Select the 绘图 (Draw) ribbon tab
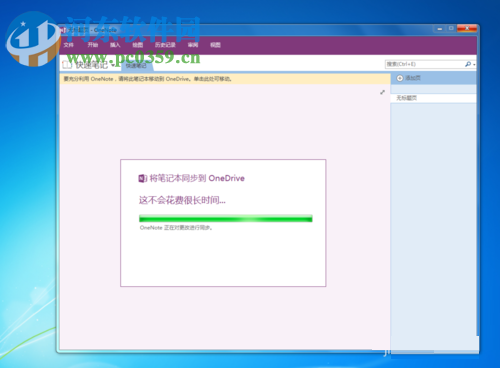 [x=137, y=45]
